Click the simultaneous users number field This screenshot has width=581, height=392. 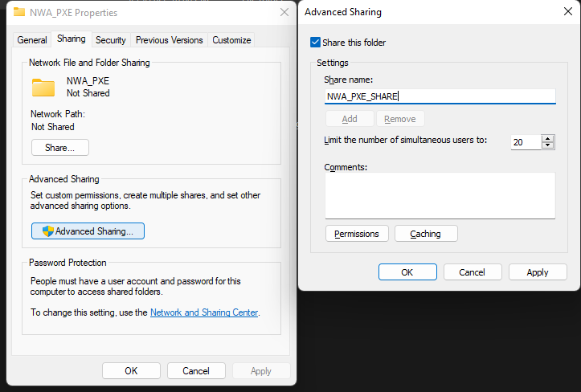click(x=524, y=142)
